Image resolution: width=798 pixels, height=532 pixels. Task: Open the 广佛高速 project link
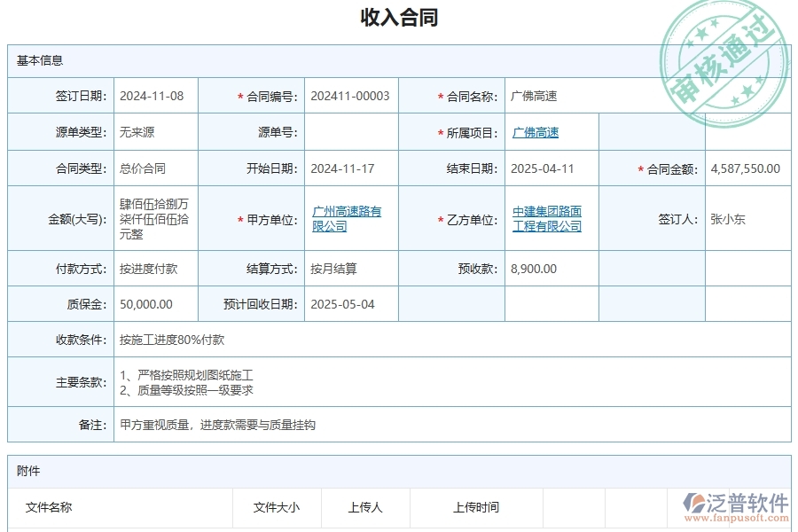click(534, 131)
